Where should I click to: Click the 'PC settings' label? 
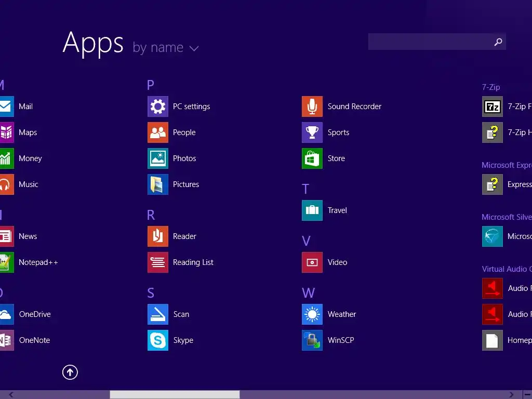pyautogui.click(x=191, y=107)
